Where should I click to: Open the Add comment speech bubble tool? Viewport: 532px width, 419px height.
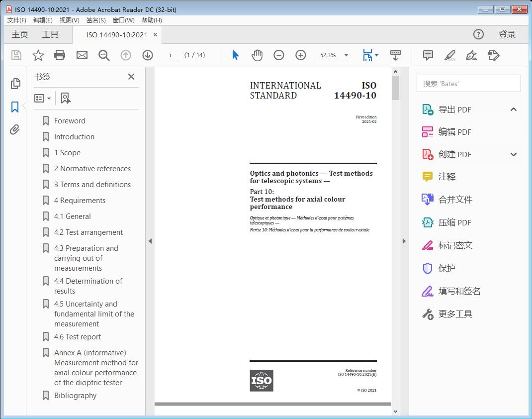[428, 55]
